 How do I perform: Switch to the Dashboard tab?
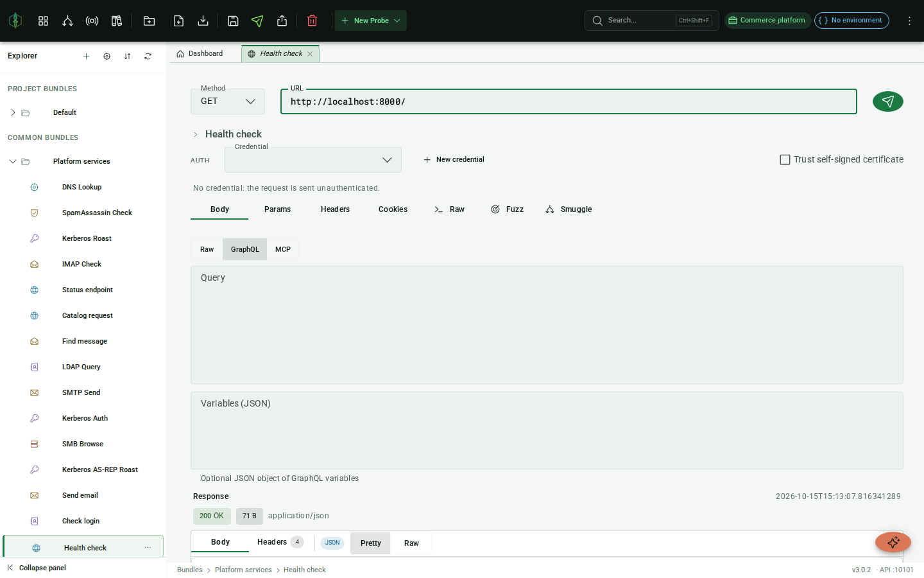tap(200, 54)
